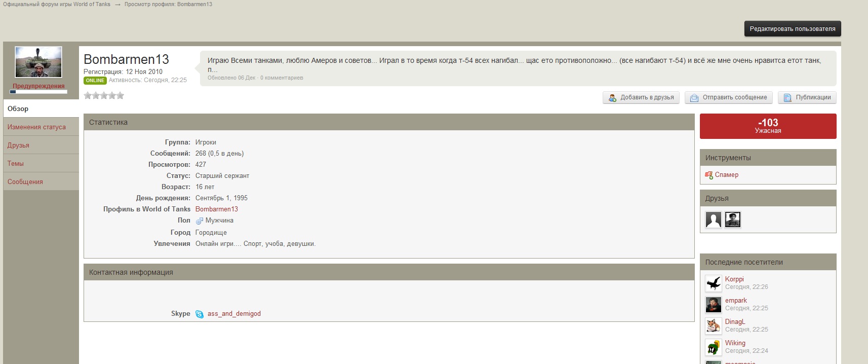Go to the Сообщения sidebar tab

tap(41, 181)
